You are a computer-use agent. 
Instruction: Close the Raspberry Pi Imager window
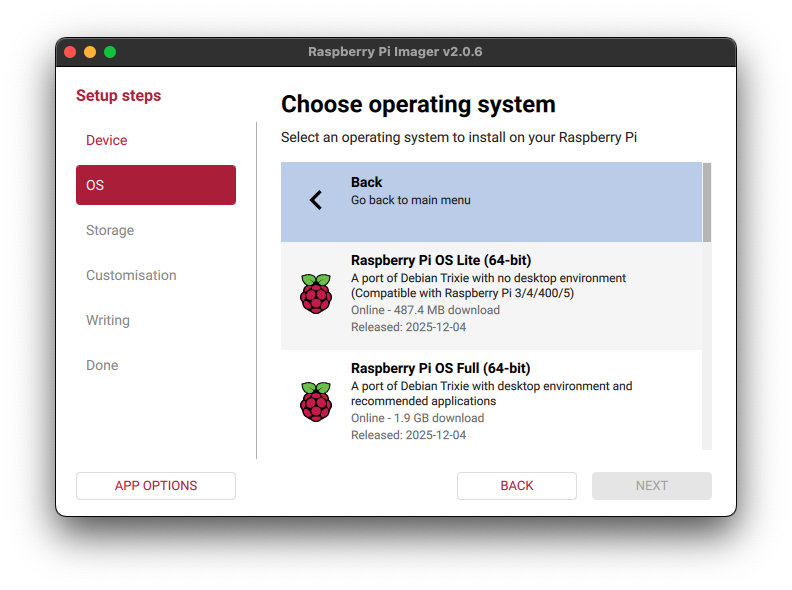70,52
